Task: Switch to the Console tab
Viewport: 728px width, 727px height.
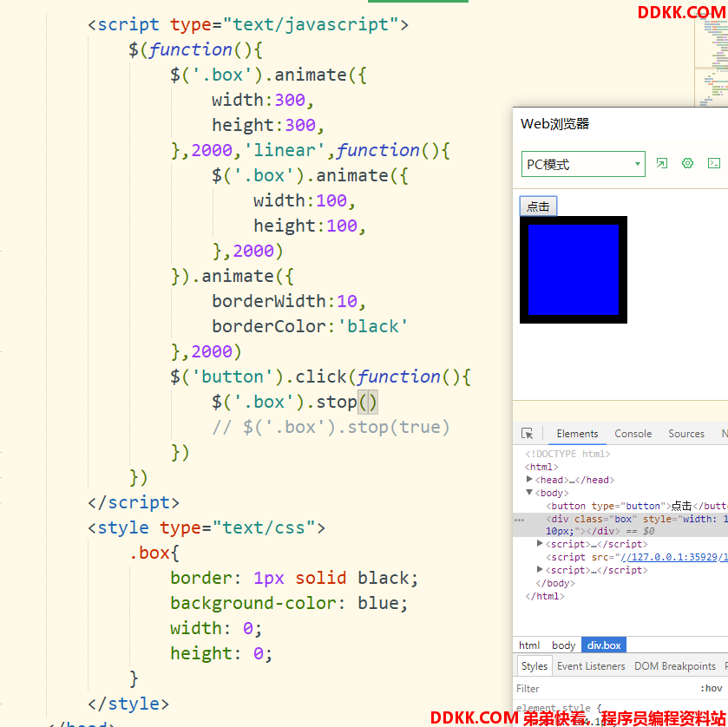Action: (x=633, y=434)
